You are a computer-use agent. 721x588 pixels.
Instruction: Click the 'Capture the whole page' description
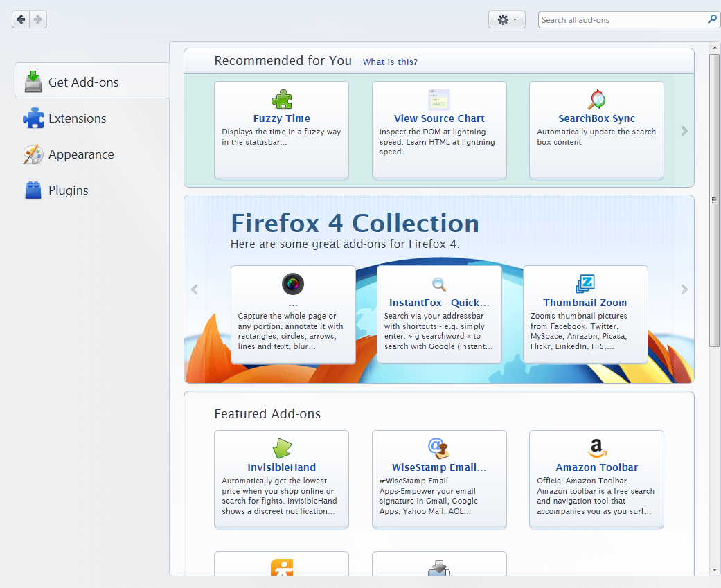click(x=291, y=331)
